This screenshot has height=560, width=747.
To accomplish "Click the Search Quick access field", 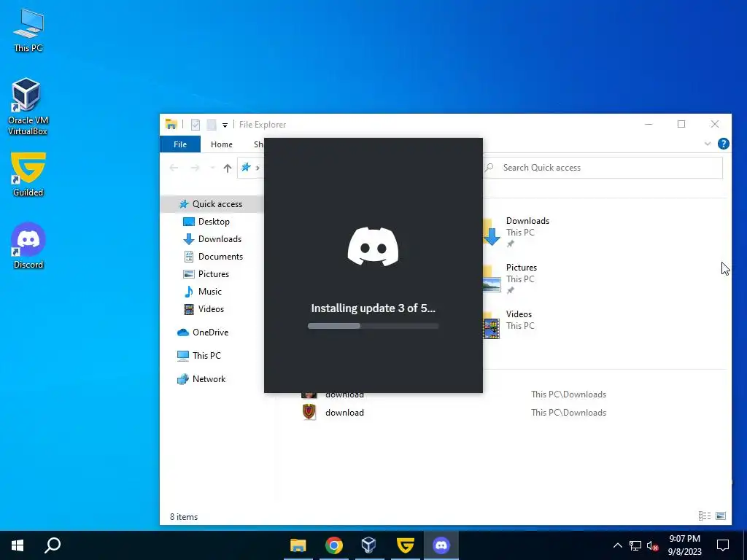I will 603,168.
